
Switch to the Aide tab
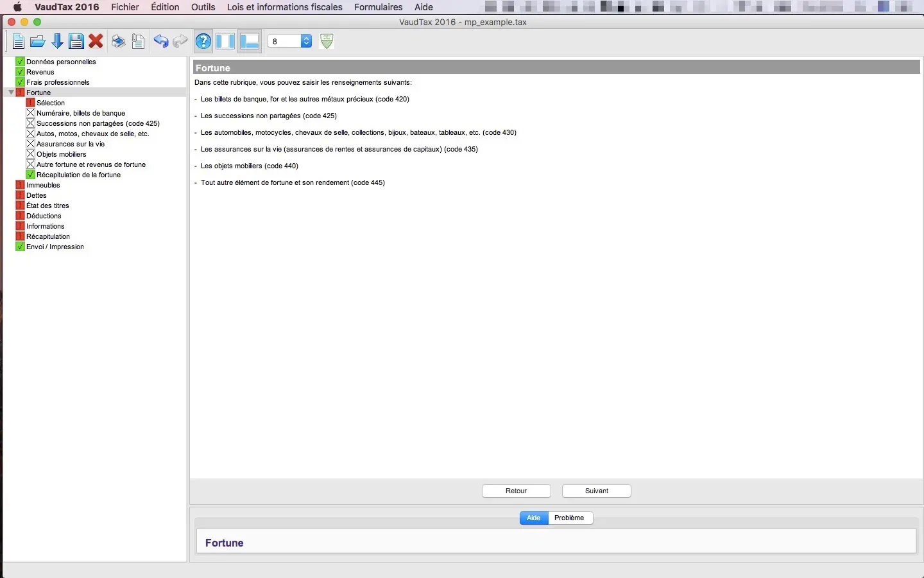point(534,518)
